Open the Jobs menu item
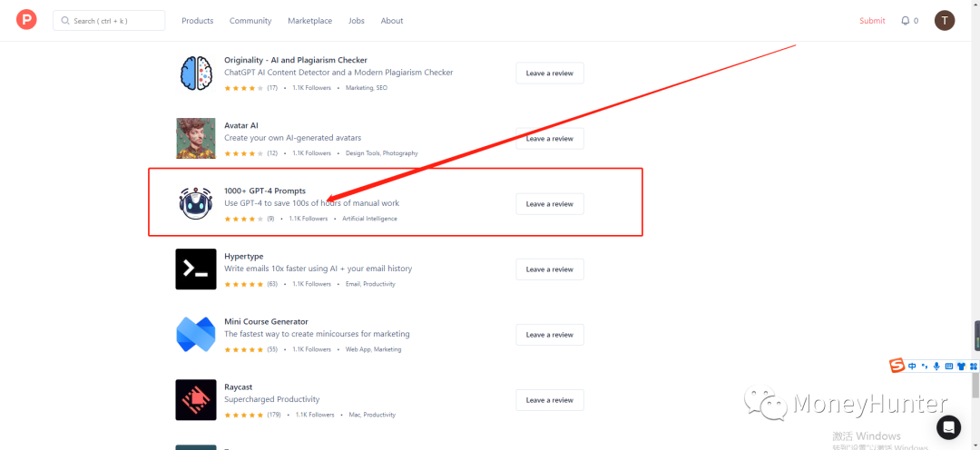The width and height of the screenshot is (980, 450). tap(357, 21)
